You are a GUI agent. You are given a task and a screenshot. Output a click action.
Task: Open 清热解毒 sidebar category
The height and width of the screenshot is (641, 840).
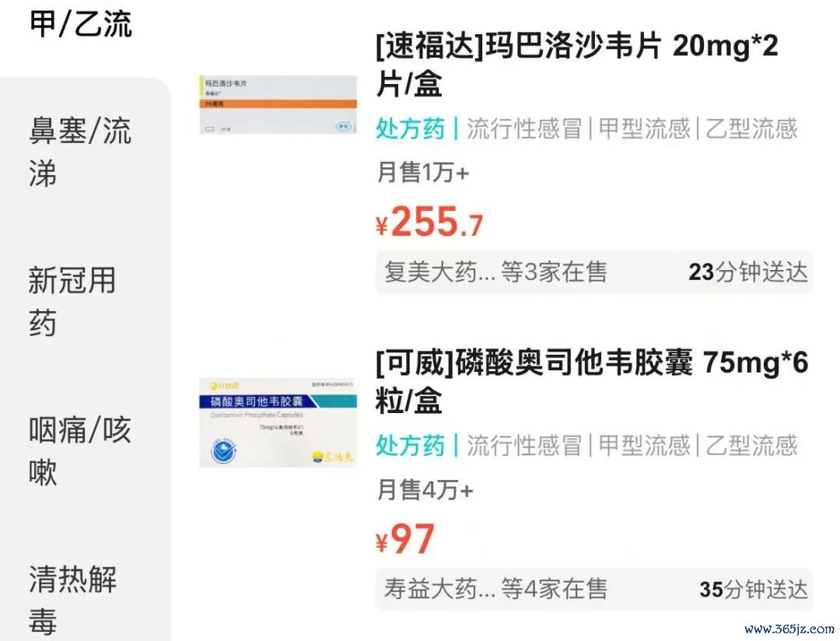pyautogui.click(x=72, y=601)
